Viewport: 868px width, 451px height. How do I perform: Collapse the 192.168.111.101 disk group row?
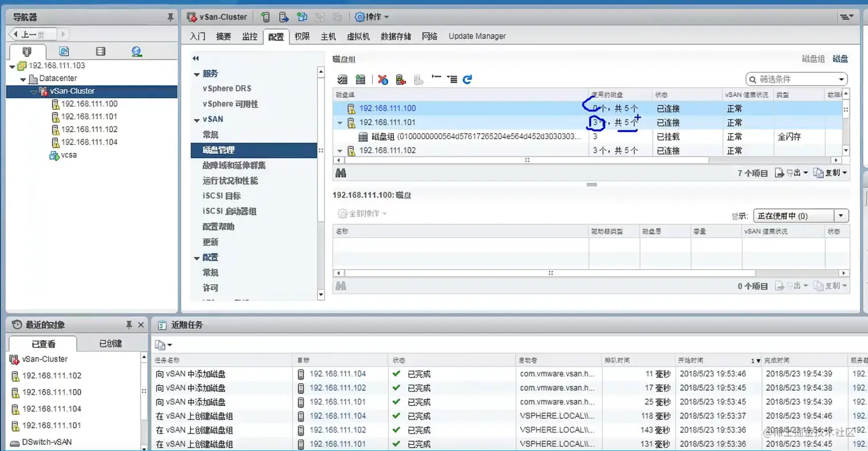click(339, 123)
